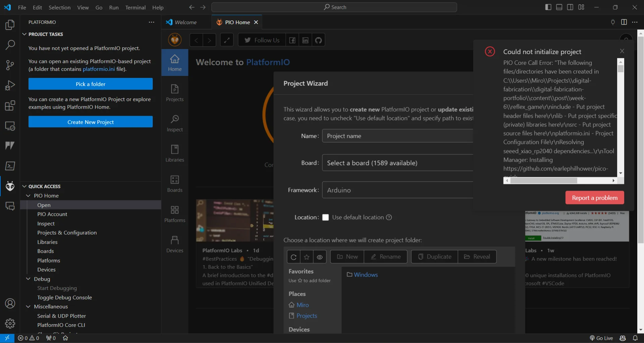The height and width of the screenshot is (343, 644).
Task: Click the GitHub icon in PIO Home toolbar
Action: pos(318,40)
